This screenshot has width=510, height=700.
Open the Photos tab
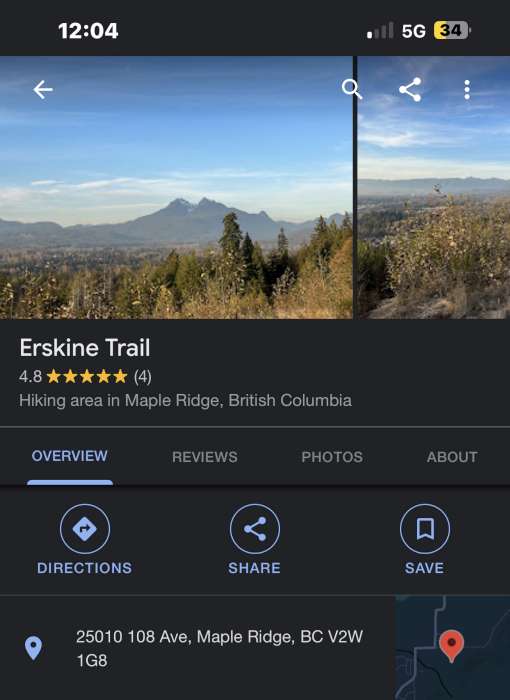pos(332,457)
